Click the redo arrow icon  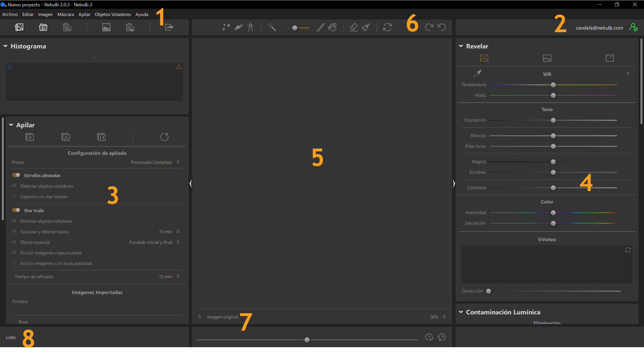pyautogui.click(x=429, y=27)
